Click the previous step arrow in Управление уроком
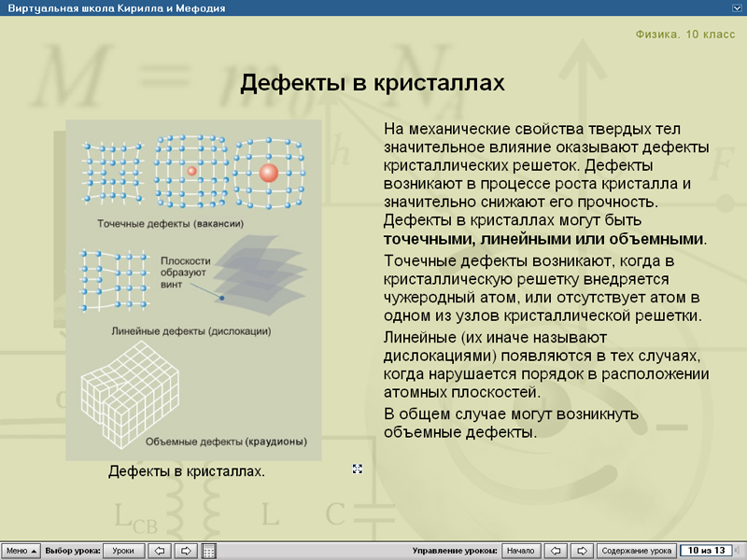The height and width of the screenshot is (560, 747). tap(556, 550)
